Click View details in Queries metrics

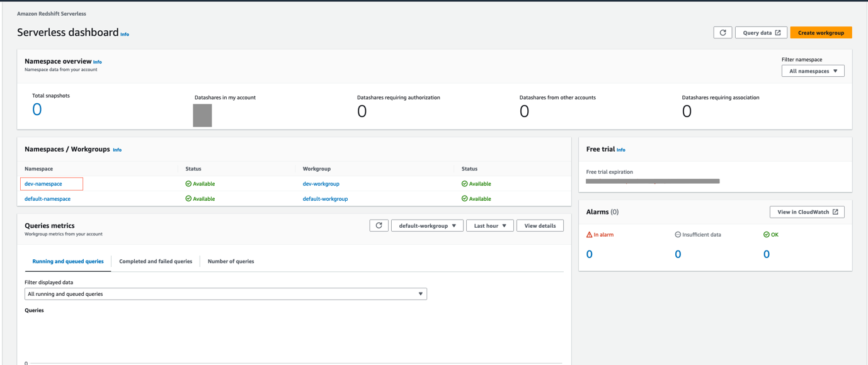tap(540, 225)
